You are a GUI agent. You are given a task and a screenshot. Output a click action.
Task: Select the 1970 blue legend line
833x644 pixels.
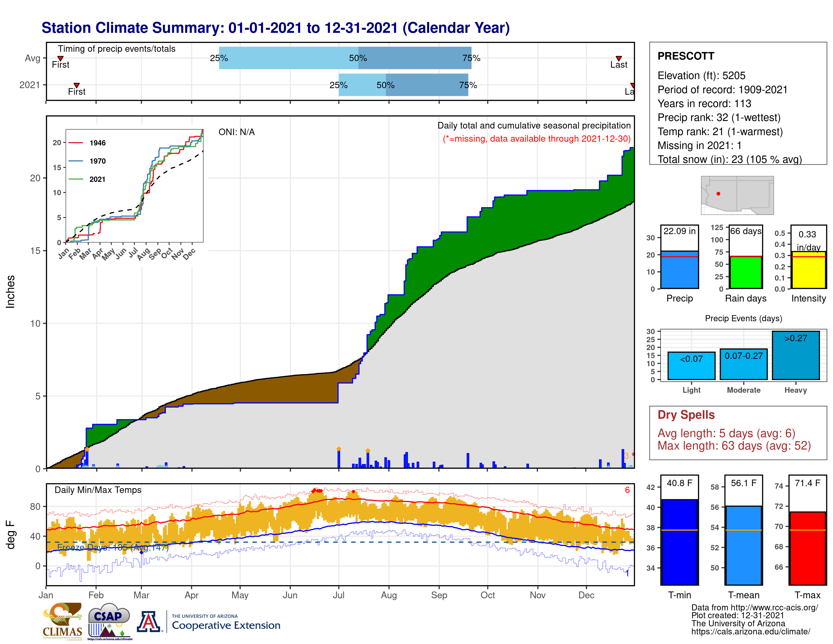[75, 161]
